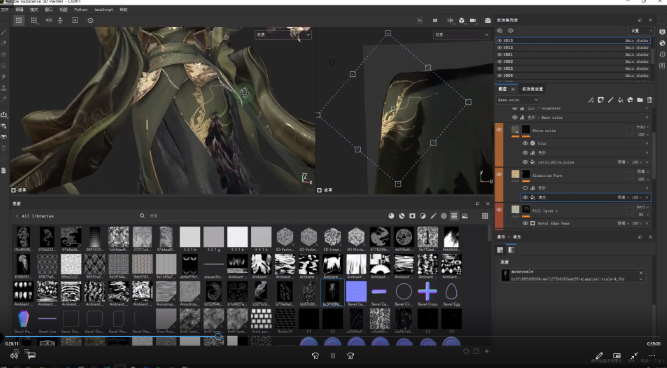
Task: Toggle visibility of White noise layer
Action: pos(499,130)
